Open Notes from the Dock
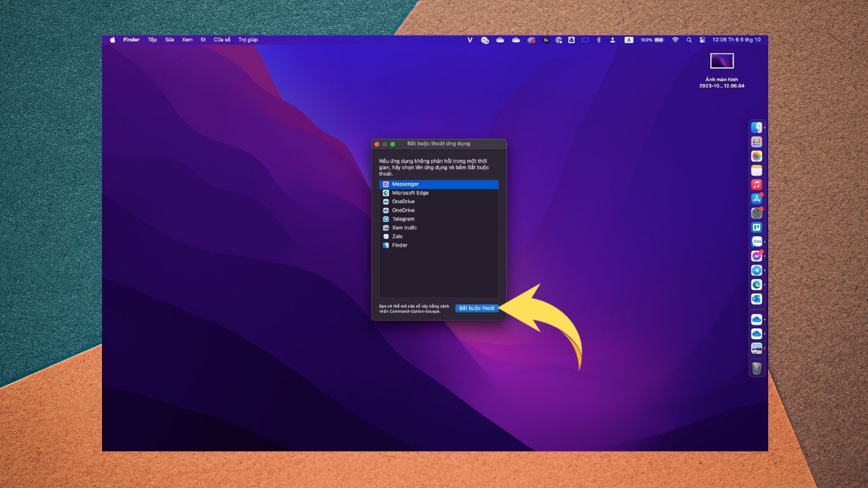Screen dimensions: 868x488 [757, 171]
